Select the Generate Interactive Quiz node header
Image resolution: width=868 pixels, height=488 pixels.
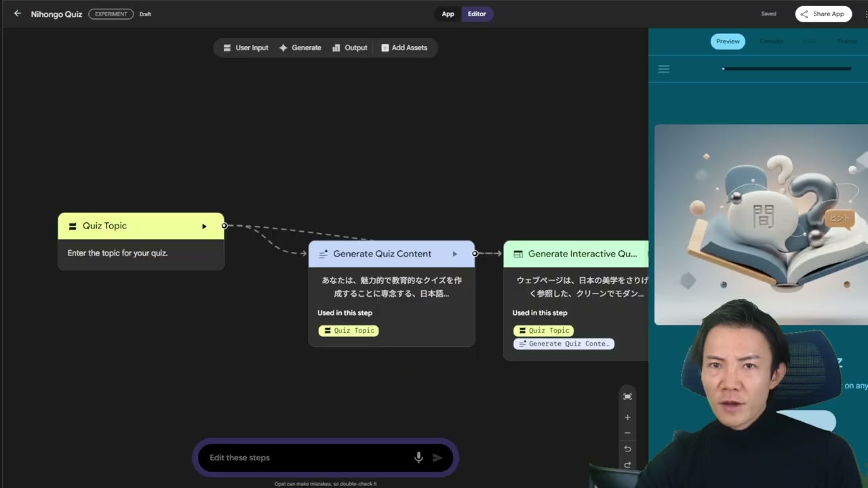(x=576, y=253)
